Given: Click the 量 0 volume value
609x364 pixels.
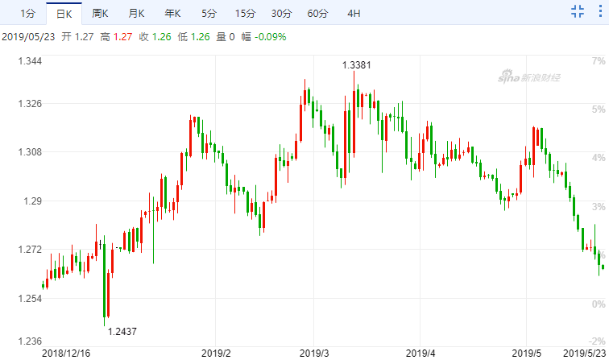Looking at the screenshot, I should point(226,37).
